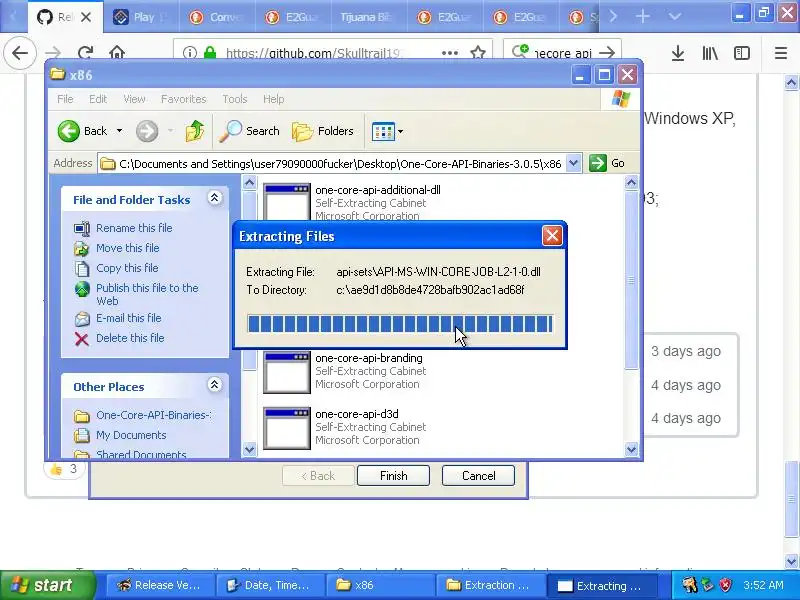Click Firefox home icon
Screen dimensions: 800x600
pyautogui.click(x=117, y=53)
